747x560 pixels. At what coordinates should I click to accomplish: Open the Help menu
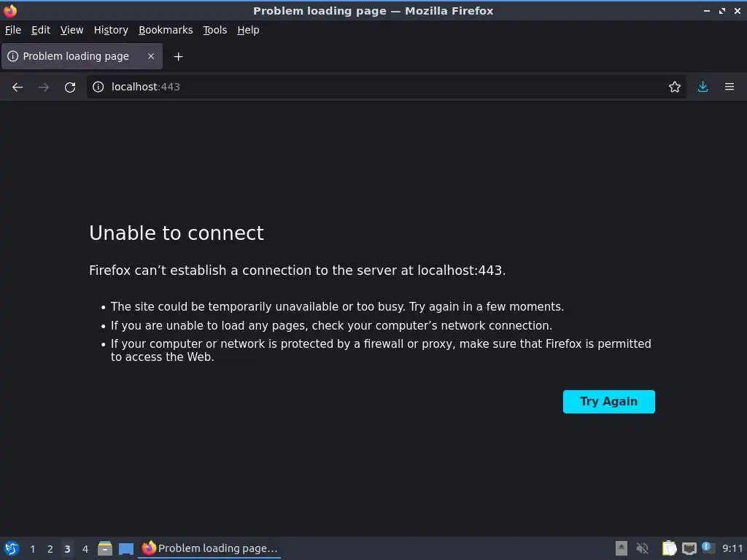tap(248, 30)
